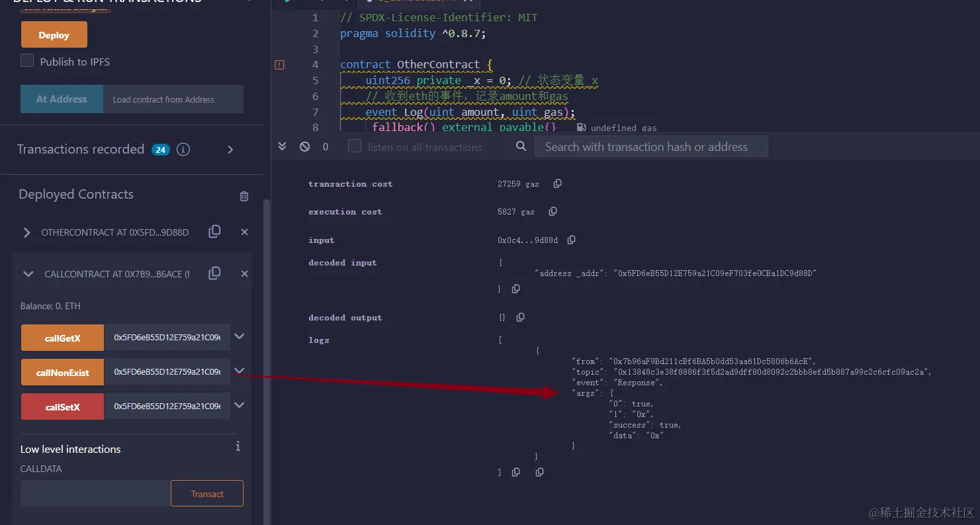This screenshot has width=980, height=525.
Task: Run the callSetX function
Action: click(62, 406)
